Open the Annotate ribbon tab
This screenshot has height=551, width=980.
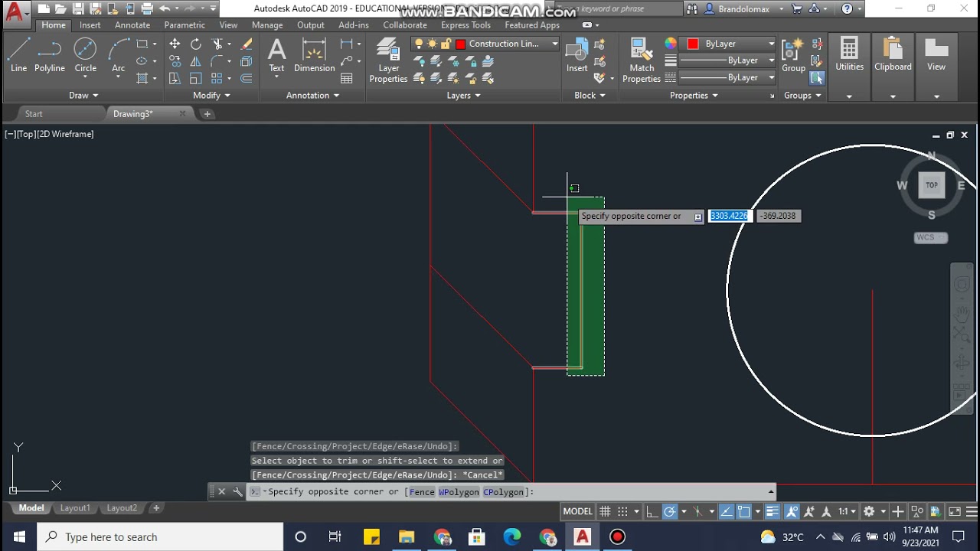click(x=132, y=25)
